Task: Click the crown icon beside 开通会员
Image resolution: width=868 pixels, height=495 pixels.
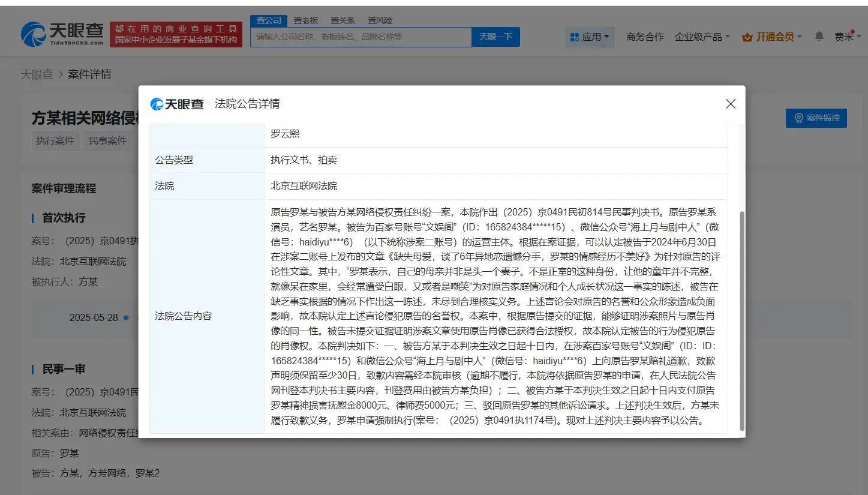Action: pos(747,37)
